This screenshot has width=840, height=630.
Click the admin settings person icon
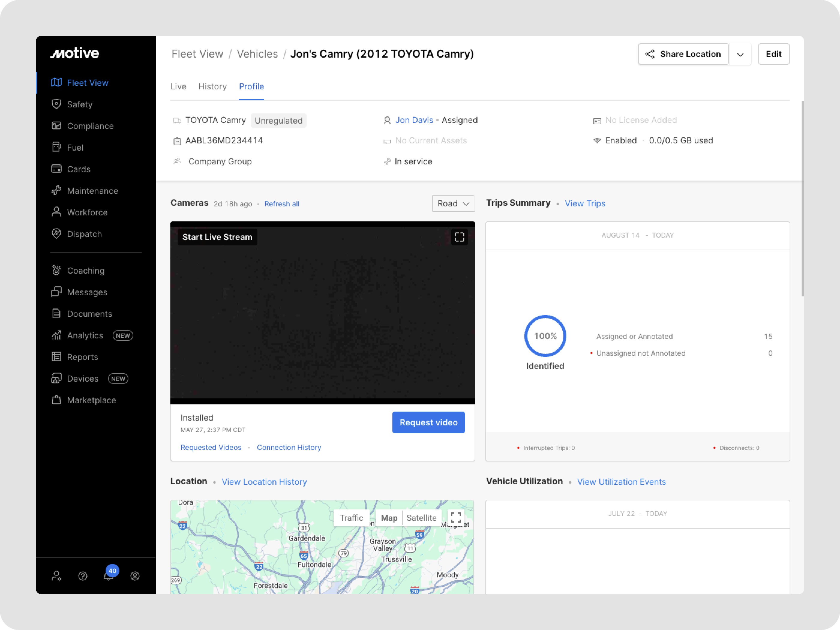pos(56,576)
